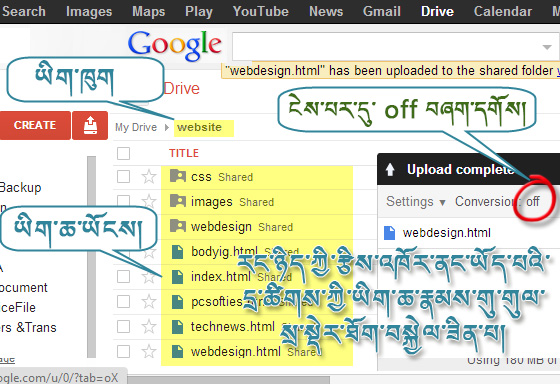Click the technews.html file icon
Image resolution: width=560 pixels, height=384 pixels.
178,326
